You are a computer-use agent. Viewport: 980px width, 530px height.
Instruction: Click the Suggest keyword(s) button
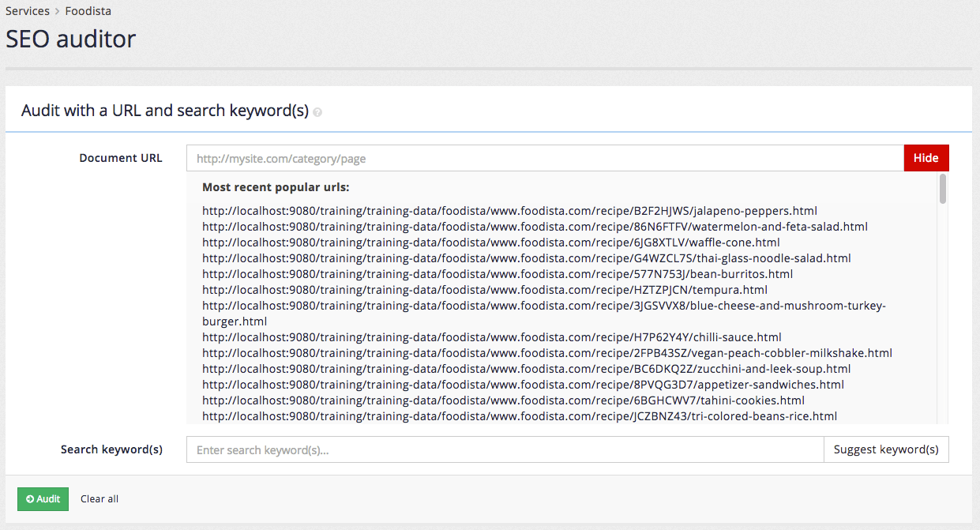tap(885, 449)
